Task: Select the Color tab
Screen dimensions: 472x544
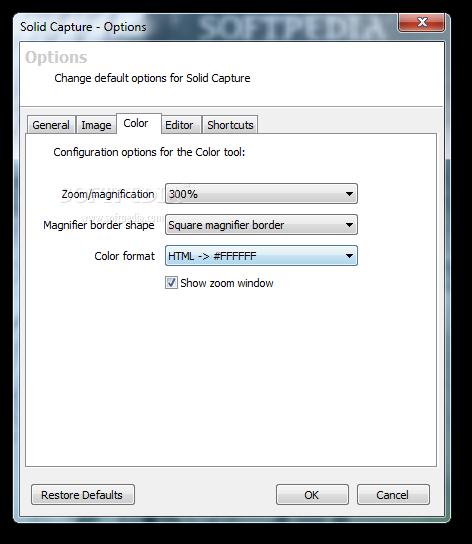Action: (x=139, y=123)
